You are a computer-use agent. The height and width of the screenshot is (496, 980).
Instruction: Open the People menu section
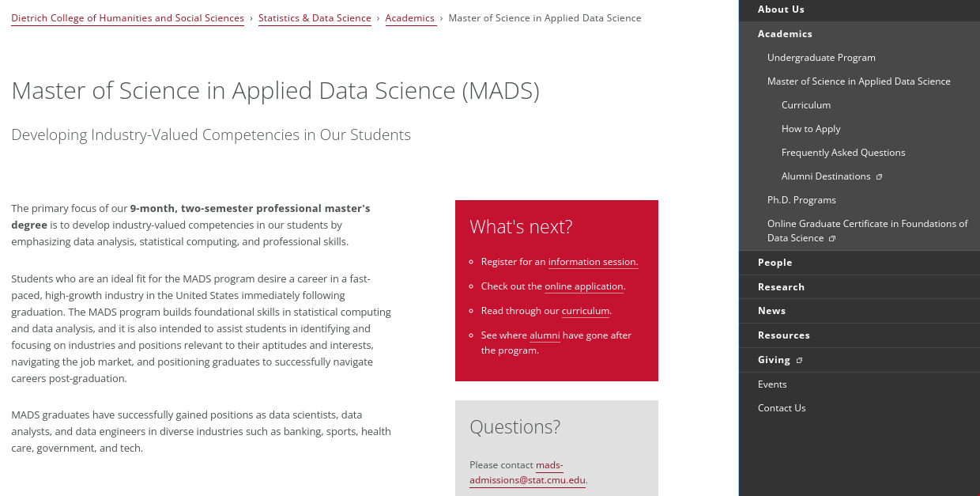click(775, 263)
